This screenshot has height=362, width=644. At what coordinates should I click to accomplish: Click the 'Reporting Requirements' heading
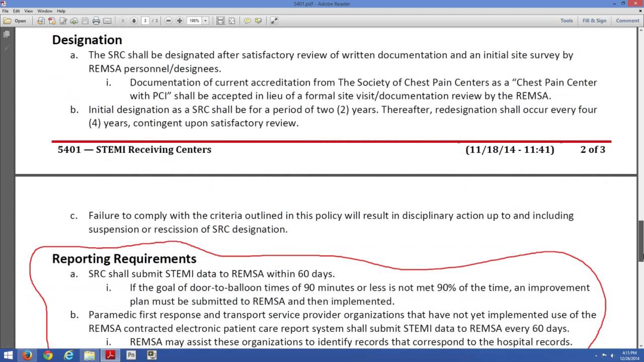click(x=124, y=259)
